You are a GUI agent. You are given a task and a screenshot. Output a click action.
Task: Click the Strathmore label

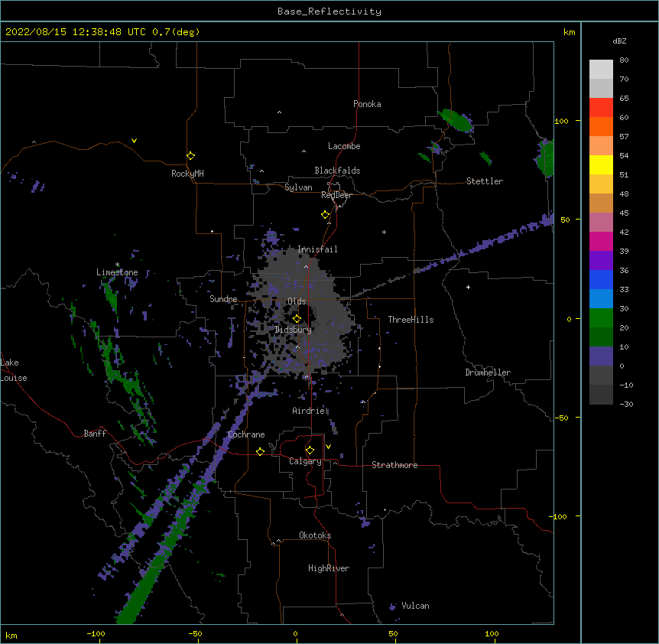pyautogui.click(x=394, y=465)
